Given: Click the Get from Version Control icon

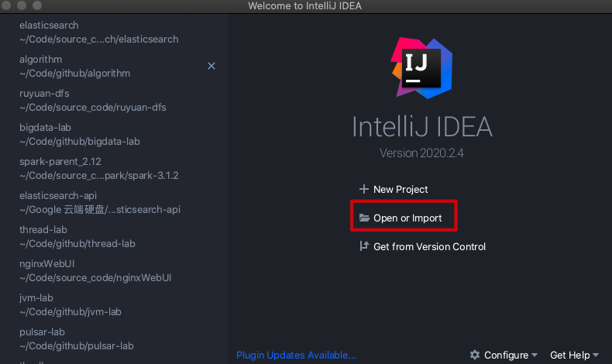Looking at the screenshot, I should [x=364, y=247].
